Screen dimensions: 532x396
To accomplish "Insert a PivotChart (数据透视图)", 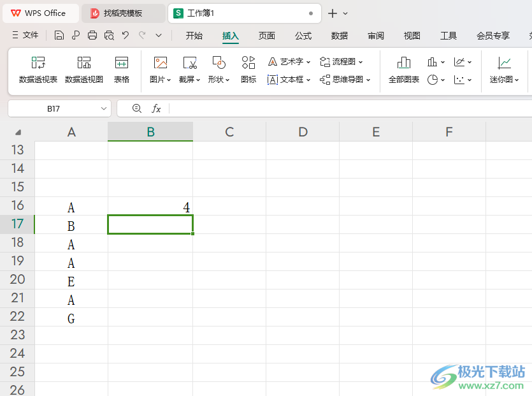I will 84,70.
